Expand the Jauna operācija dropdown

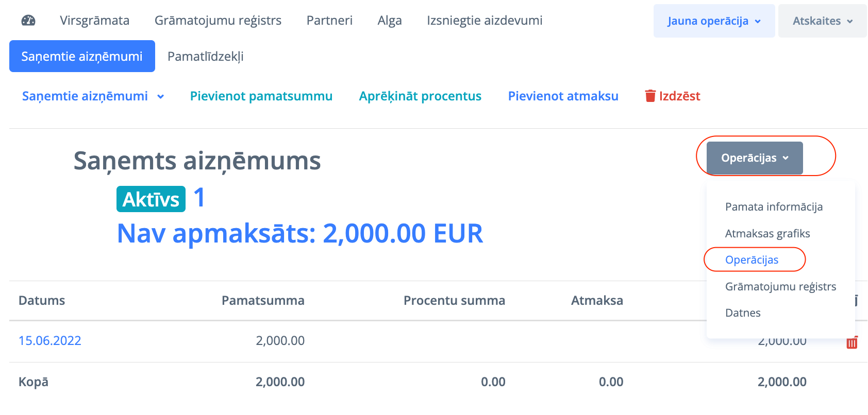pyautogui.click(x=714, y=21)
